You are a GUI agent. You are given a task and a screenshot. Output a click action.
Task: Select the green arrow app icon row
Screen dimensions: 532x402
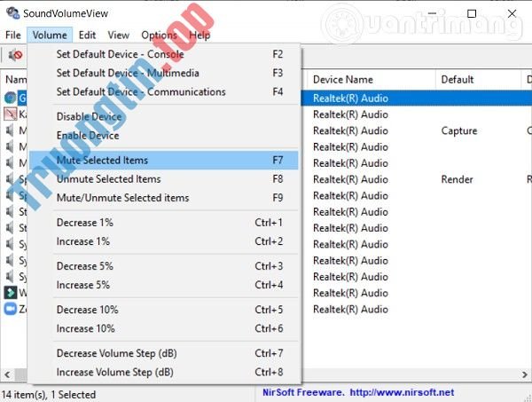10,292
